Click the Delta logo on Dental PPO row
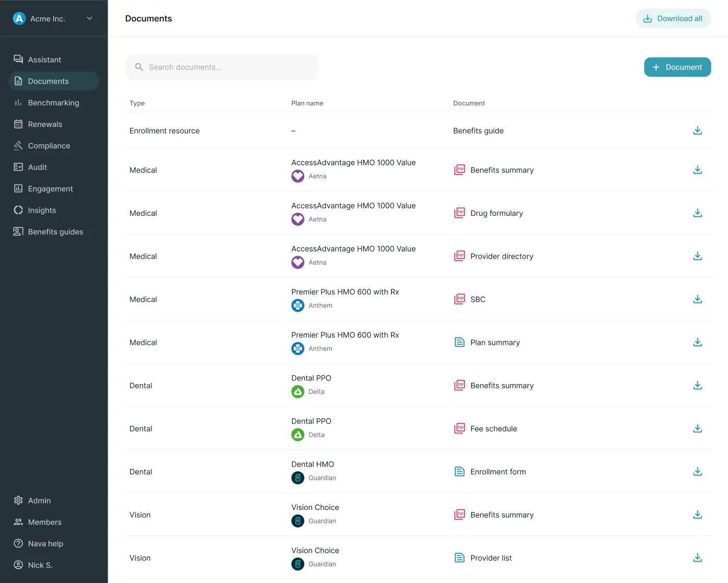This screenshot has height=583, width=728. click(298, 391)
